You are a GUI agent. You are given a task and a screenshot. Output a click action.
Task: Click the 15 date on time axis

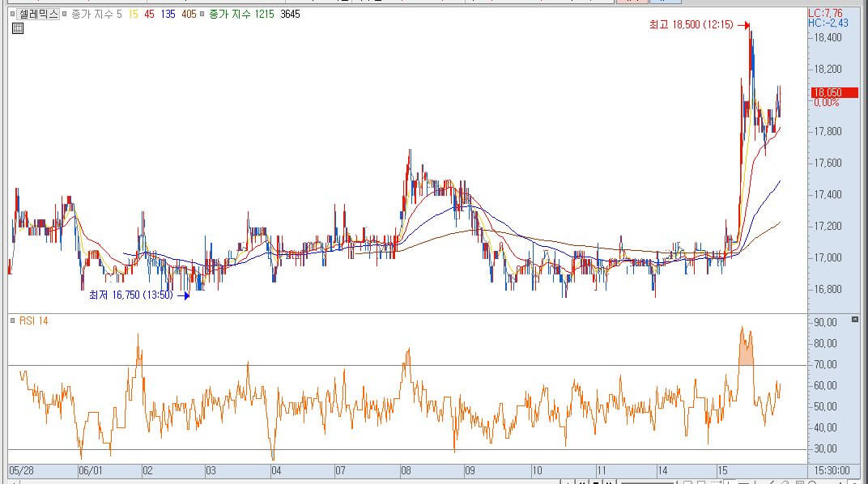[722, 471]
